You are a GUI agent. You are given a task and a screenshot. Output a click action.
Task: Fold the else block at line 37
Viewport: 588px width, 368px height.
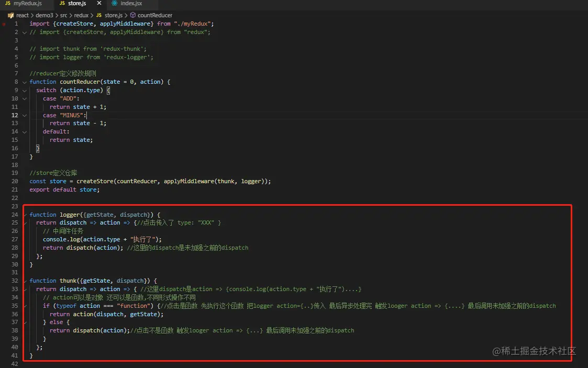(x=25, y=322)
